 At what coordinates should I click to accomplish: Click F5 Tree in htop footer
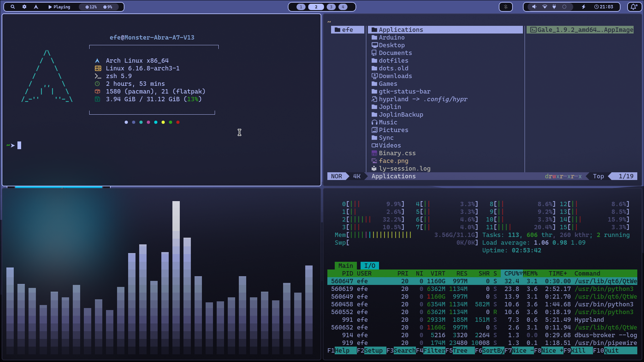[460, 351]
